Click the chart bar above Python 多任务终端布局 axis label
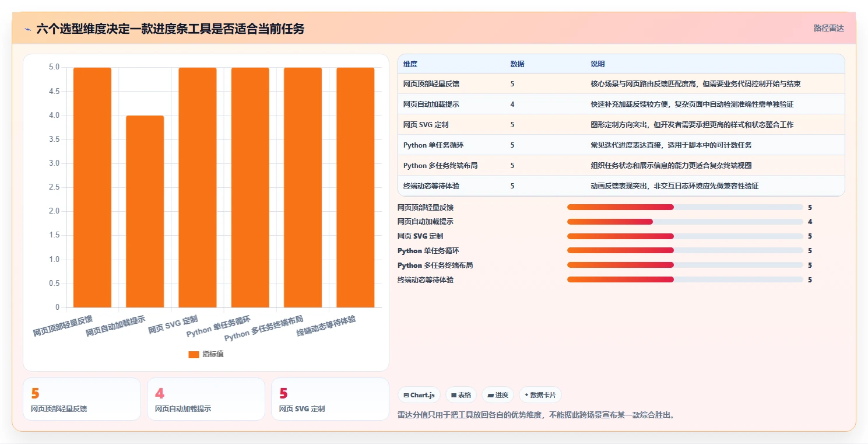This screenshot has width=868, height=444. [303, 187]
